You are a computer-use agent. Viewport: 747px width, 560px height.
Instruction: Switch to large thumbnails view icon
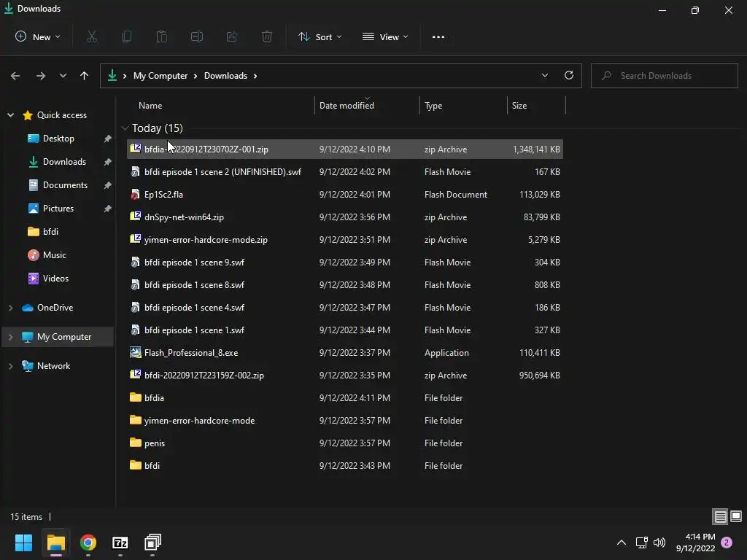click(x=736, y=516)
